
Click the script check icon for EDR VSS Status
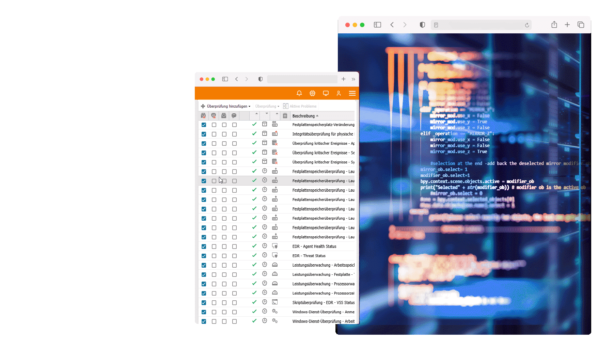[x=275, y=302]
